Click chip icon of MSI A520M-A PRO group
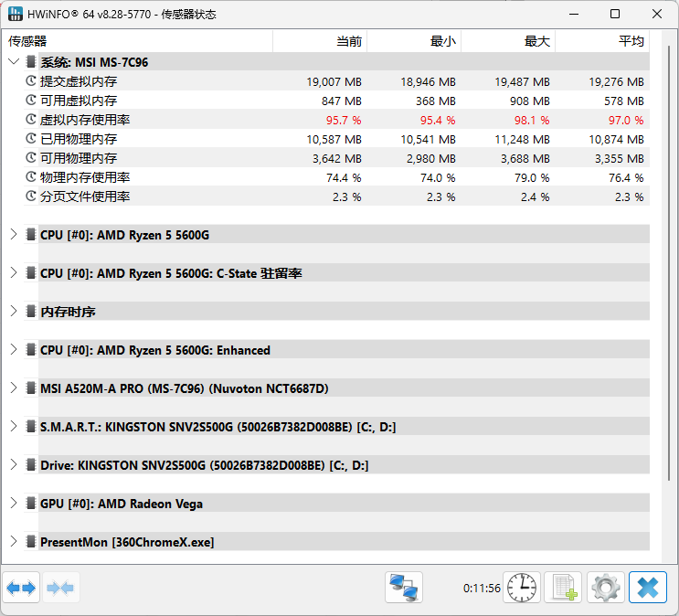Viewport: 679px width, 616px height. click(31, 388)
